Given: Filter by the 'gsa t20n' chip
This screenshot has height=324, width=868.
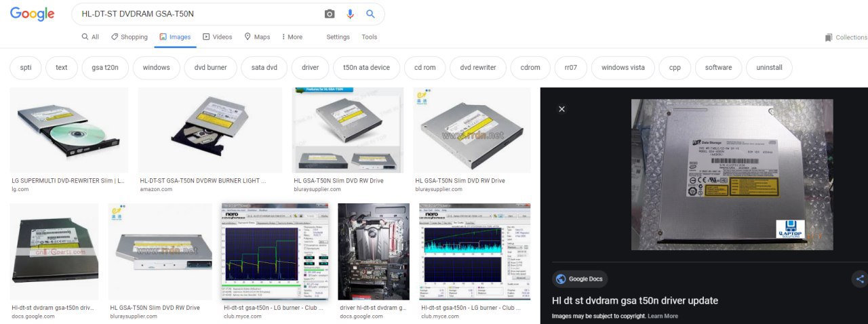Looking at the screenshot, I should click(105, 68).
